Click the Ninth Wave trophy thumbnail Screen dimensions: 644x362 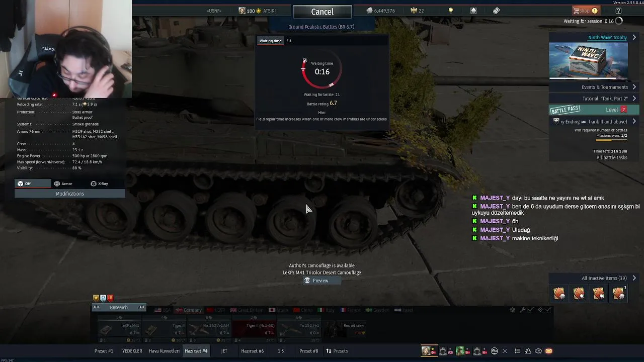click(588, 60)
